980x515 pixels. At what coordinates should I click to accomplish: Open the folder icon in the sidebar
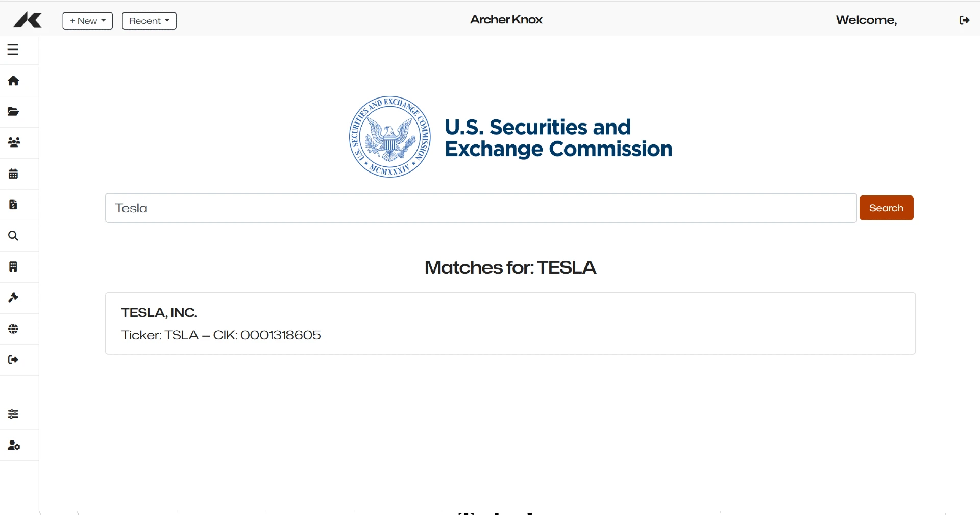pyautogui.click(x=13, y=112)
